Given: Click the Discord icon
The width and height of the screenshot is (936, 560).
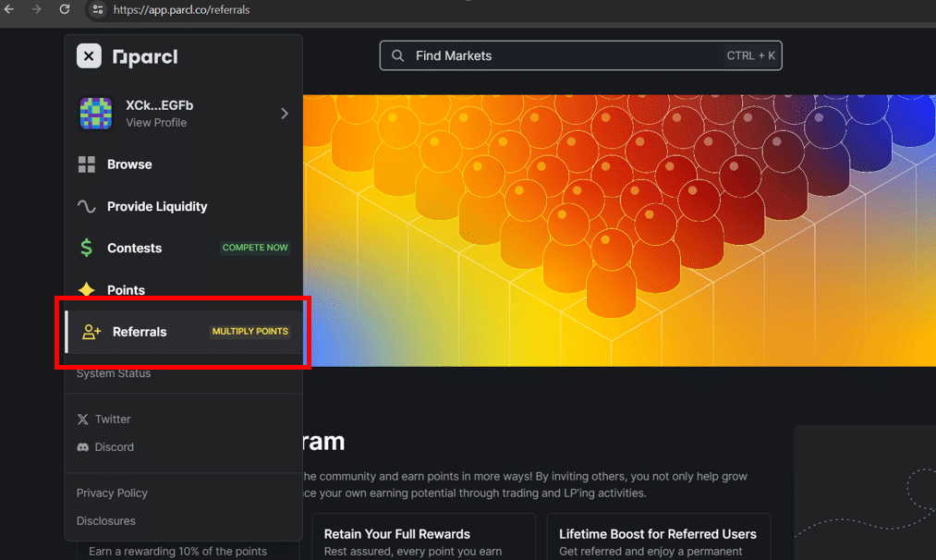Looking at the screenshot, I should click(83, 447).
